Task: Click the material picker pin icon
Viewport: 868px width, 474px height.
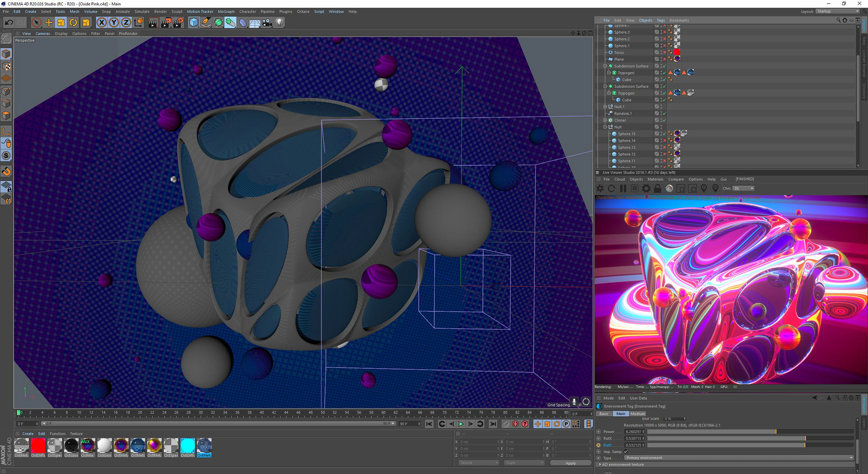Action: [715, 188]
